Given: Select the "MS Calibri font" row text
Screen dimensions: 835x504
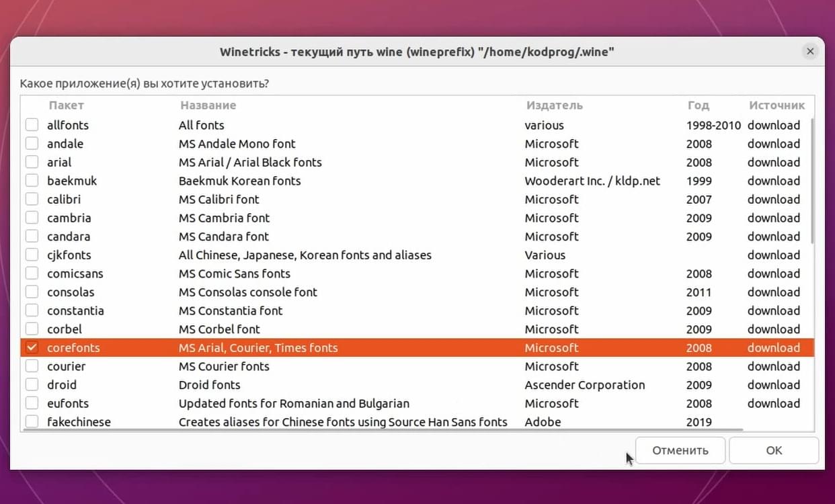Looking at the screenshot, I should (218, 200).
